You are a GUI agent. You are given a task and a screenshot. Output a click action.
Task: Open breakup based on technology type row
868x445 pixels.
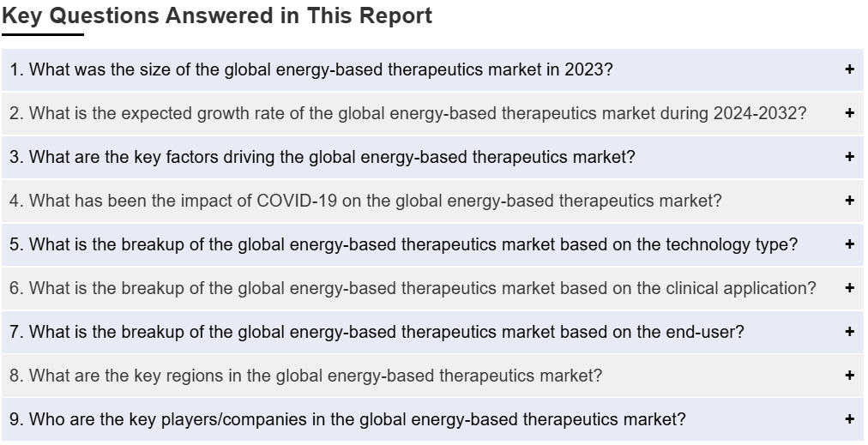432,244
